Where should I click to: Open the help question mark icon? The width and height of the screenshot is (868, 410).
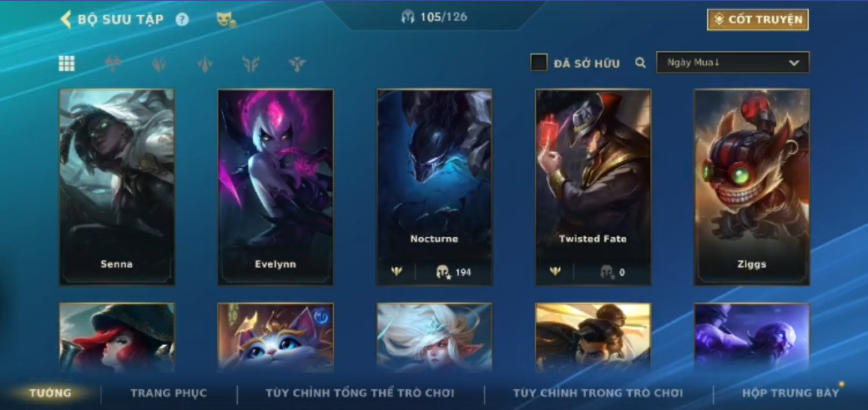182,19
